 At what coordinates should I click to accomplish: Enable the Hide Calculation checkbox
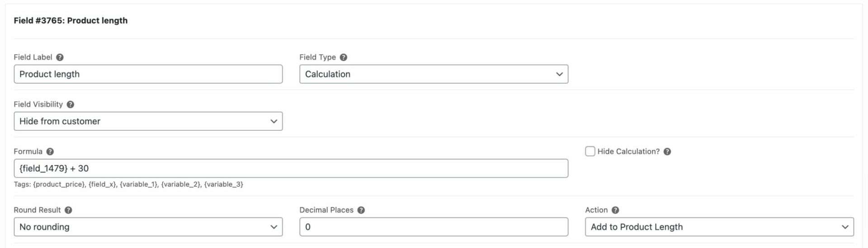click(x=590, y=151)
